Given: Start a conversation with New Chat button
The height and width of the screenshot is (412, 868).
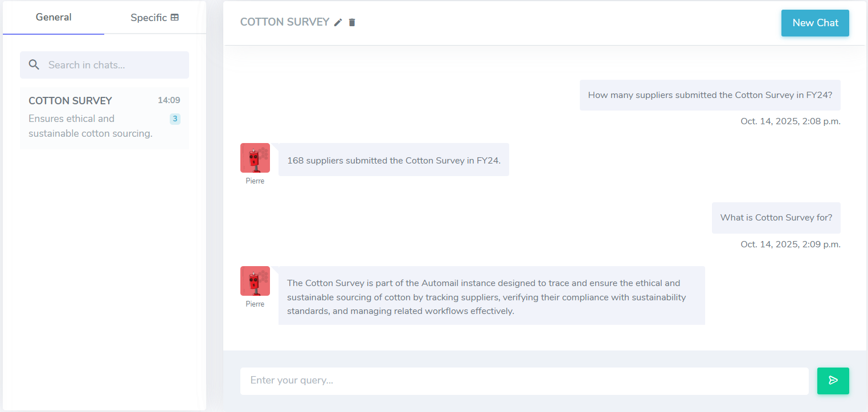Looking at the screenshot, I should pyautogui.click(x=815, y=23).
